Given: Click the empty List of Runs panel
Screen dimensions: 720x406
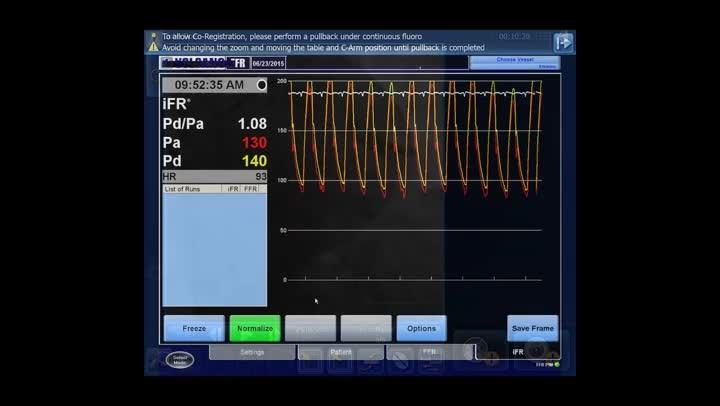Looking at the screenshot, I should pos(214,249).
